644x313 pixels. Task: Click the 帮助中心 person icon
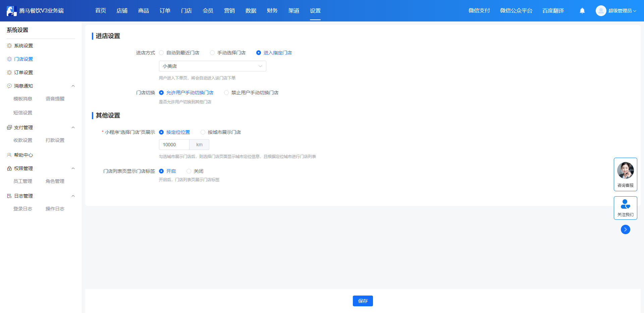pyautogui.click(x=9, y=155)
